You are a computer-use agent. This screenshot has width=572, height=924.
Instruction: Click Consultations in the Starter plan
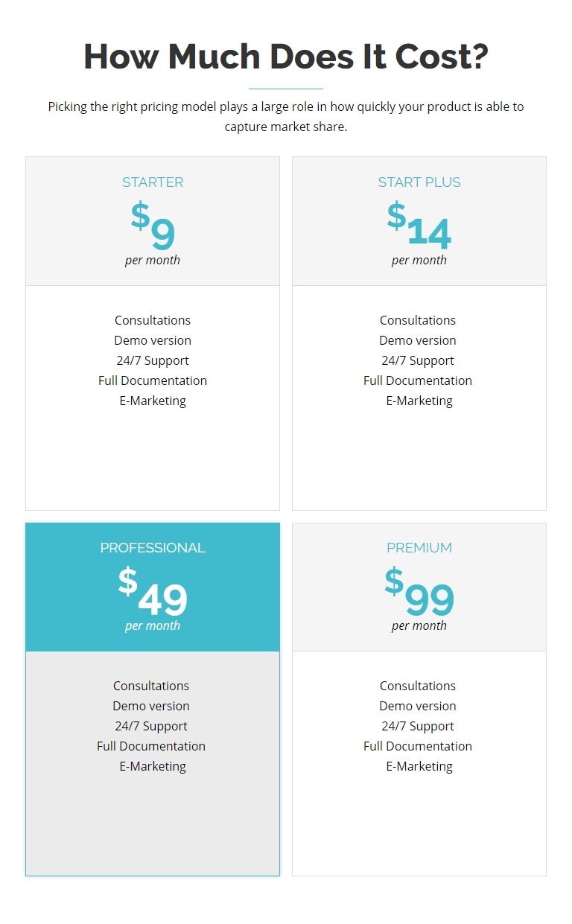tap(153, 320)
